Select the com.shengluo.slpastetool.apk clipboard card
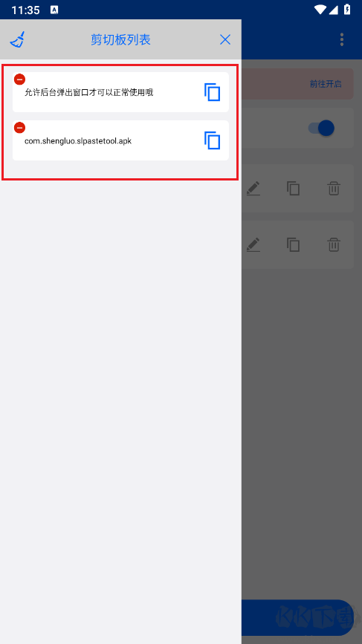This screenshot has height=644, width=362. click(x=121, y=140)
